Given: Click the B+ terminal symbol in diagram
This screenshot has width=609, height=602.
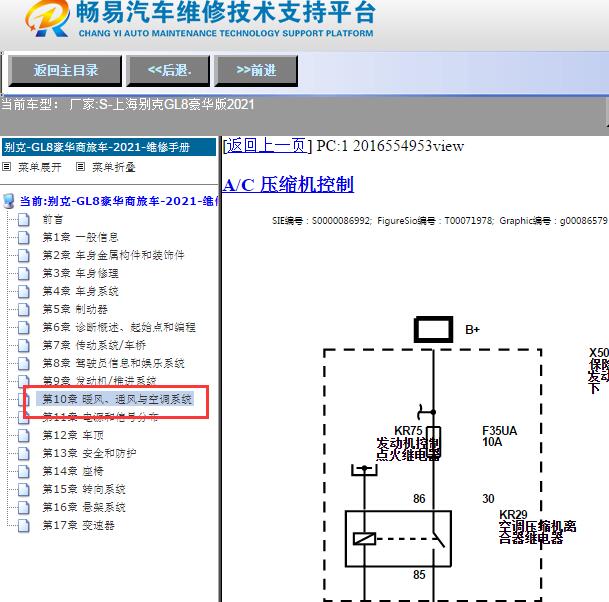Looking at the screenshot, I should click(433, 329).
